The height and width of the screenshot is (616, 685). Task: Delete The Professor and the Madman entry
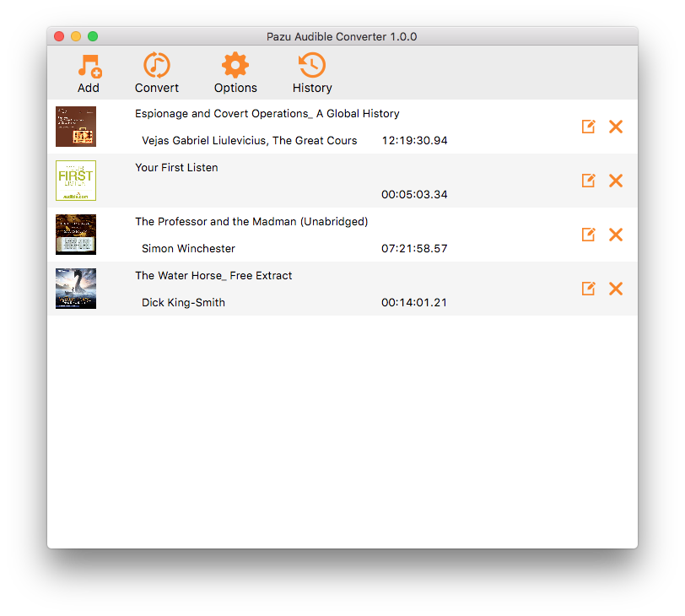pyautogui.click(x=616, y=235)
